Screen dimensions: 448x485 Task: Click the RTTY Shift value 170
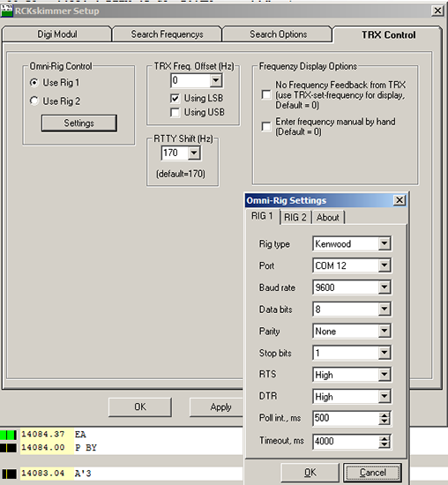coord(175,153)
